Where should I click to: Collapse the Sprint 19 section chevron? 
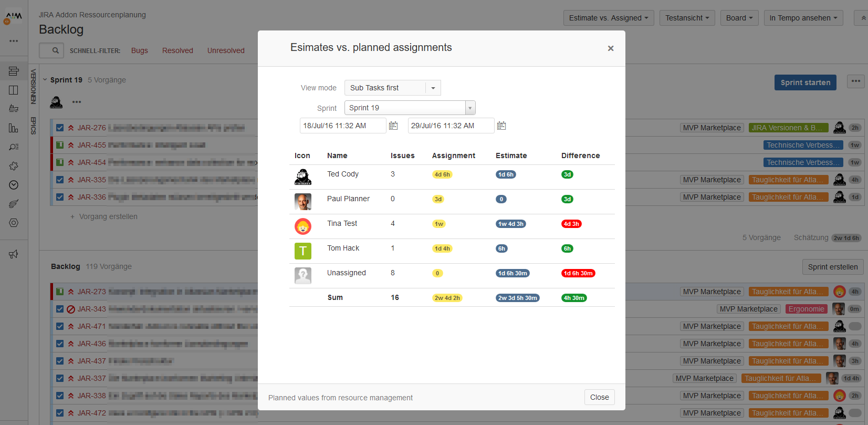point(45,80)
